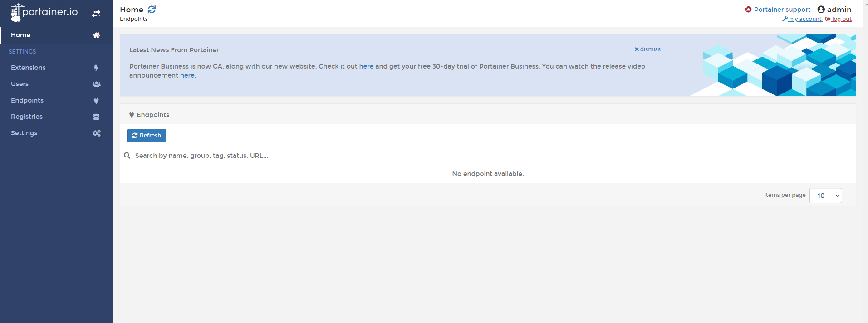The height and width of the screenshot is (323, 868).
Task: Click plug icon in Endpoints panel header
Action: 132,115
